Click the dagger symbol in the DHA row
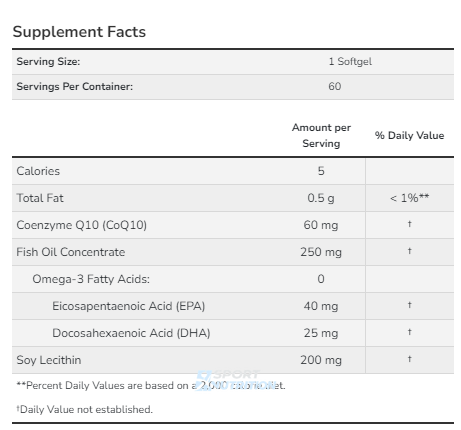This screenshot has width=461, height=430. [409, 332]
